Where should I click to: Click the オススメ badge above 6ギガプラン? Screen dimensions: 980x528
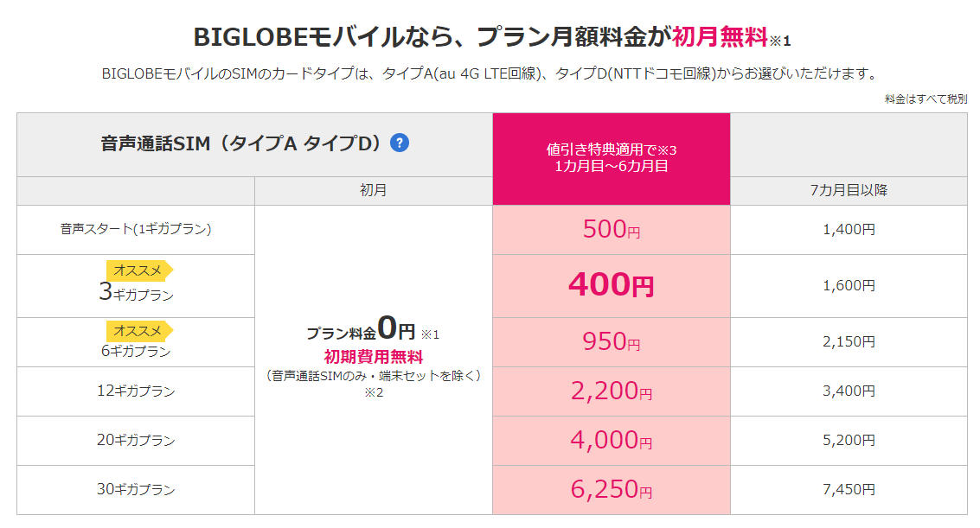tap(139, 331)
